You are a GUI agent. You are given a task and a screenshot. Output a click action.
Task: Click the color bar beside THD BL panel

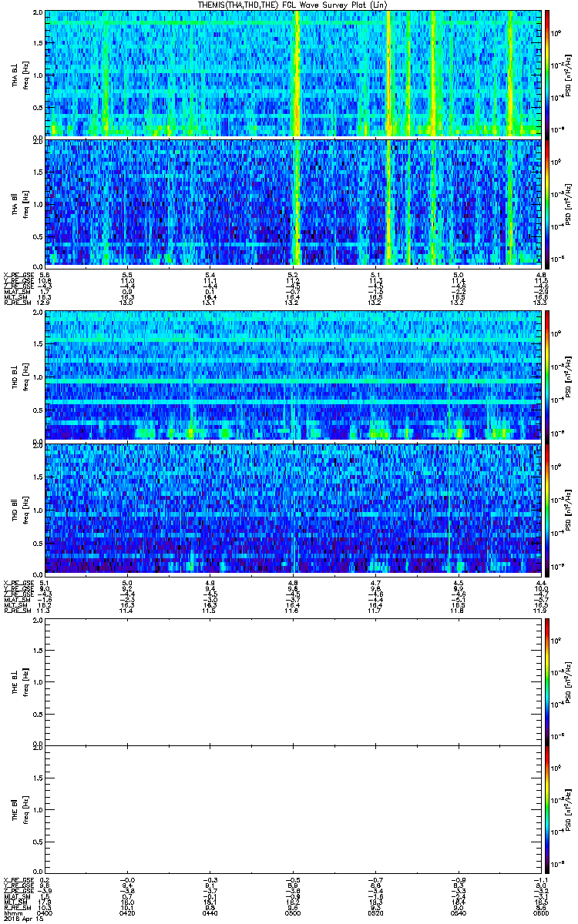548,376
